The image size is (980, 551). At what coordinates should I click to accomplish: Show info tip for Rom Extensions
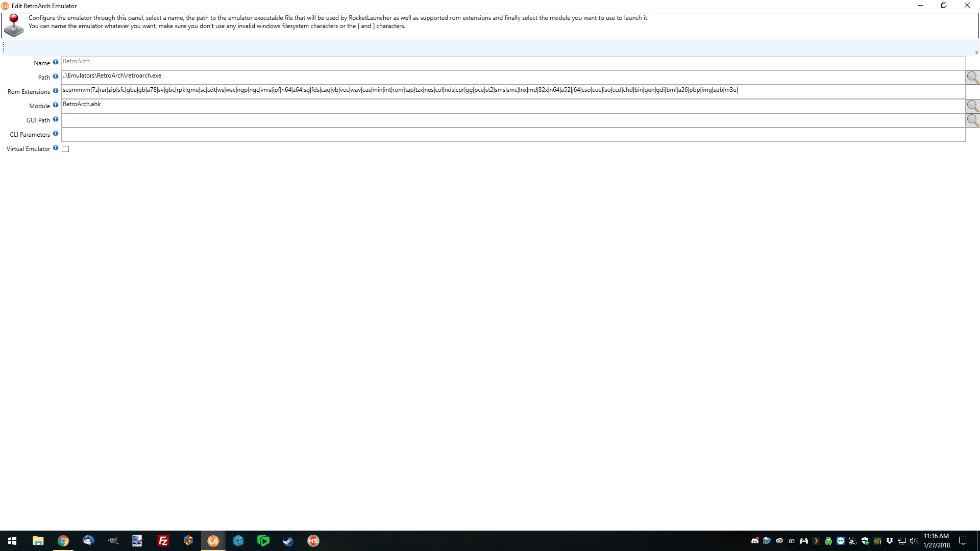(x=56, y=91)
